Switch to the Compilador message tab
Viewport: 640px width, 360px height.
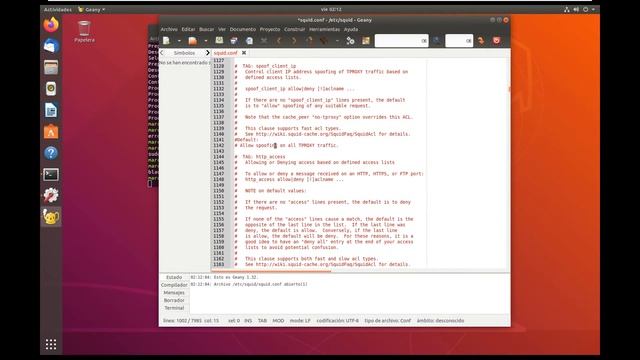pyautogui.click(x=174, y=285)
